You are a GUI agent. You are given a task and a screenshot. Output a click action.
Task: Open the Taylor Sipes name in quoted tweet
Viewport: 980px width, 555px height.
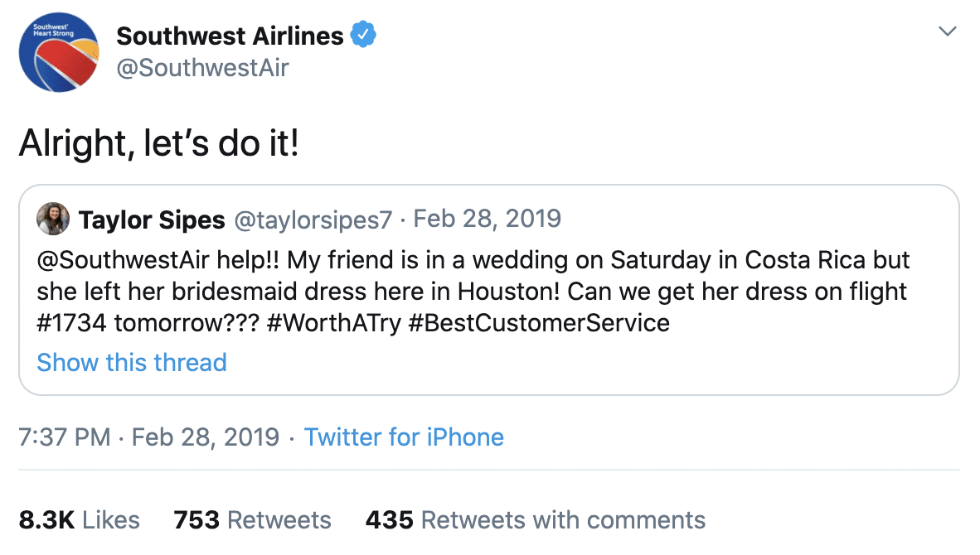[x=152, y=220]
